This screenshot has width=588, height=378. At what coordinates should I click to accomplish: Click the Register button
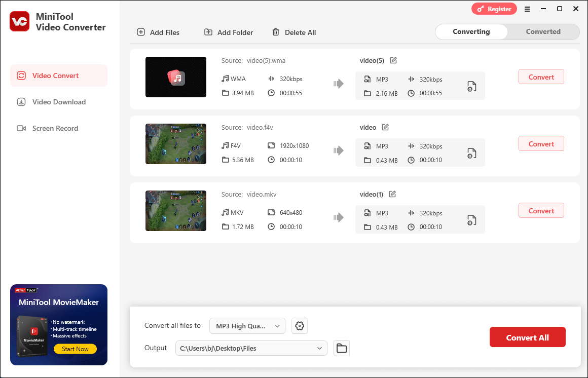[494, 9]
